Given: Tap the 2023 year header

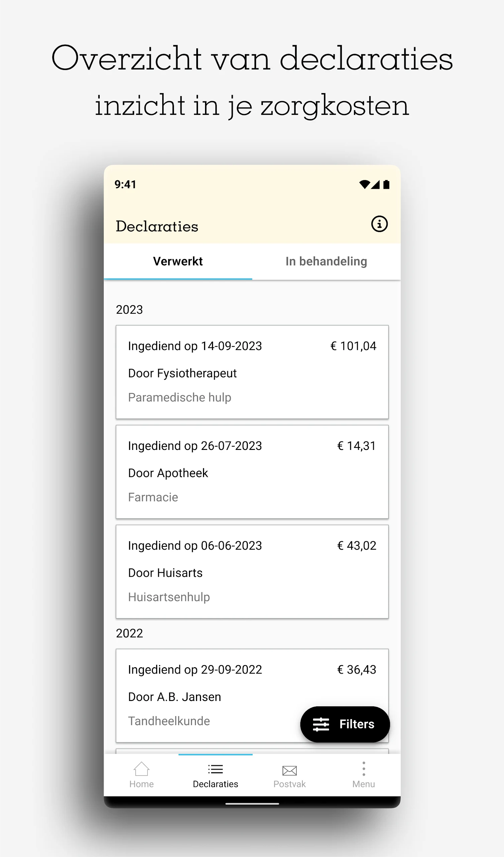Looking at the screenshot, I should click(x=129, y=310).
